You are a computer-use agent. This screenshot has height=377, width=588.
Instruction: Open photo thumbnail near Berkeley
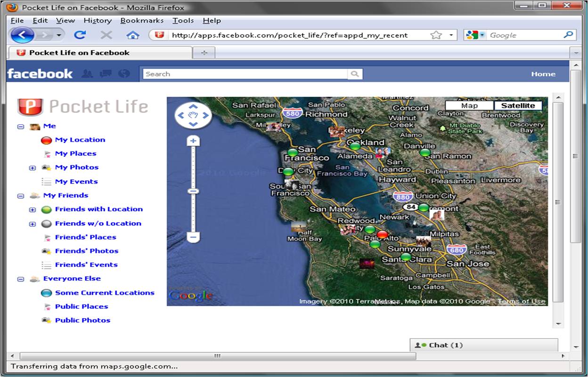pyautogui.click(x=336, y=131)
